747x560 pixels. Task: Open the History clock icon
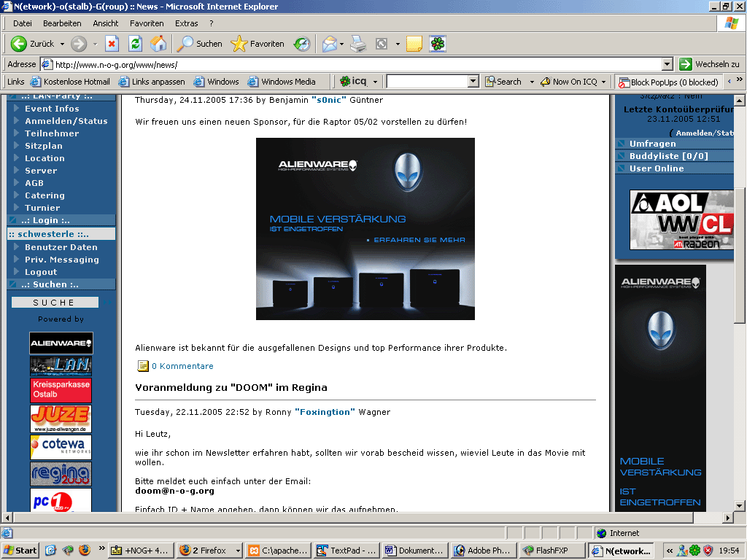(x=302, y=44)
